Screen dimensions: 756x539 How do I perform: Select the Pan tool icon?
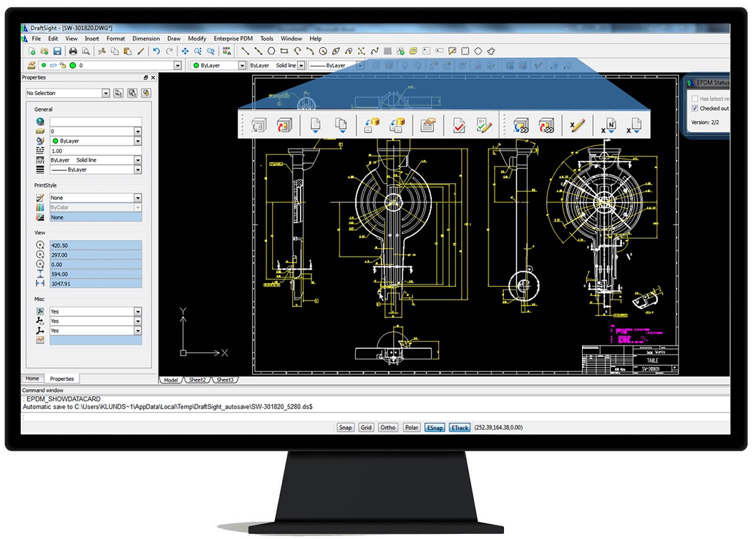pyautogui.click(x=185, y=51)
